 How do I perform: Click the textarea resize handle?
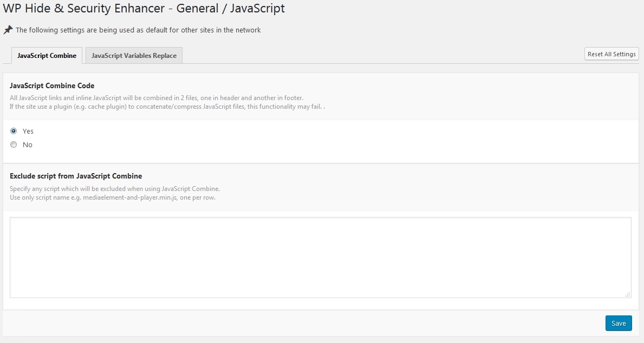tap(628, 294)
